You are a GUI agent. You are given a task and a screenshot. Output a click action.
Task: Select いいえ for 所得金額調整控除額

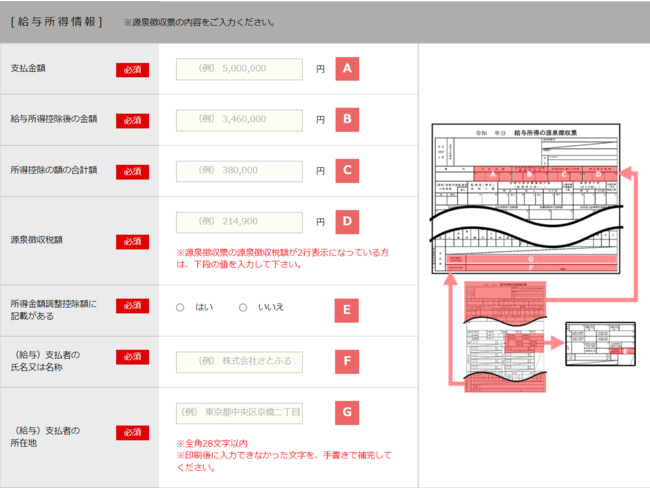tap(243, 307)
